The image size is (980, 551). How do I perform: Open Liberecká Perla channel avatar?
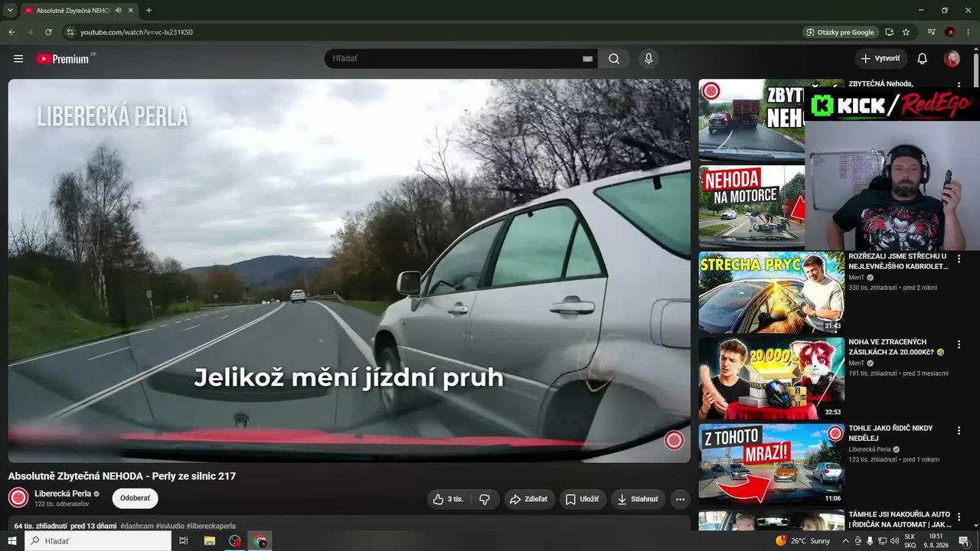click(x=18, y=497)
